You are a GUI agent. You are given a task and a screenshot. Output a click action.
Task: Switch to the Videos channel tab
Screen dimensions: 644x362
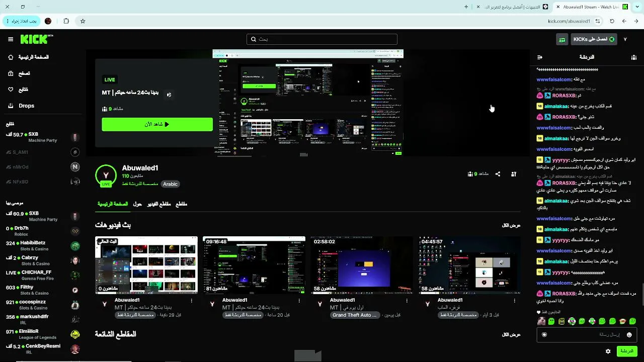(x=159, y=204)
